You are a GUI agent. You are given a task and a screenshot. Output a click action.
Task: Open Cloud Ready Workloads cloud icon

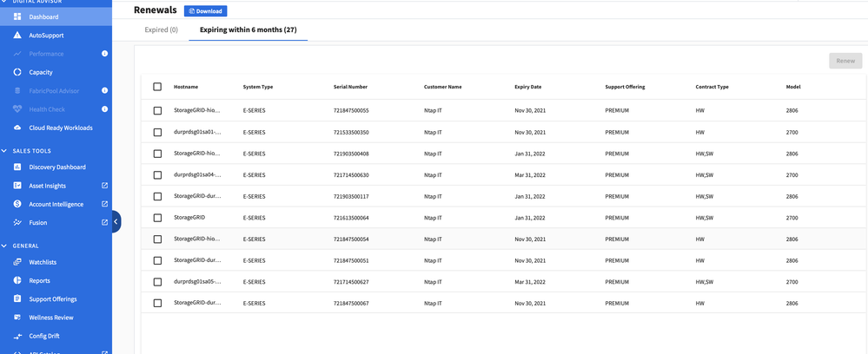point(17,128)
